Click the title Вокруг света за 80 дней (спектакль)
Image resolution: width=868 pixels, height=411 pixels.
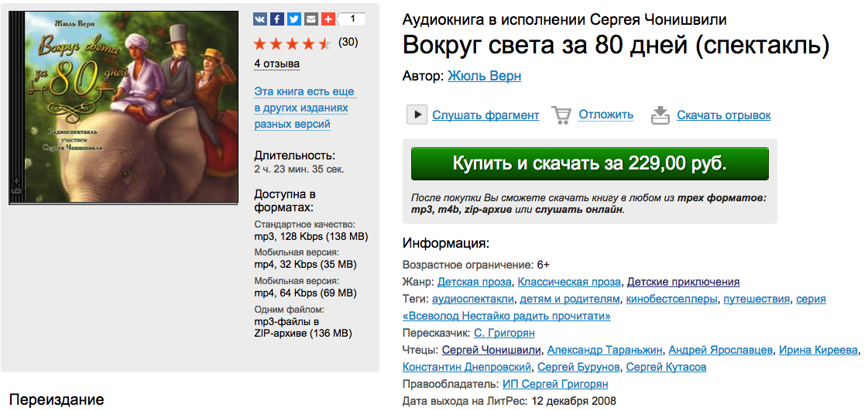(x=616, y=46)
